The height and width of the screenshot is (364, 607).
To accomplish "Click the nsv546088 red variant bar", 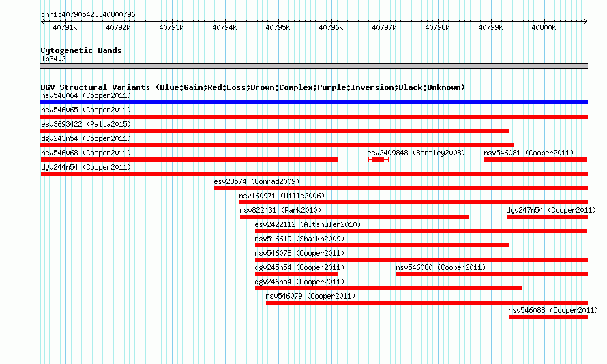I will pos(548,317).
